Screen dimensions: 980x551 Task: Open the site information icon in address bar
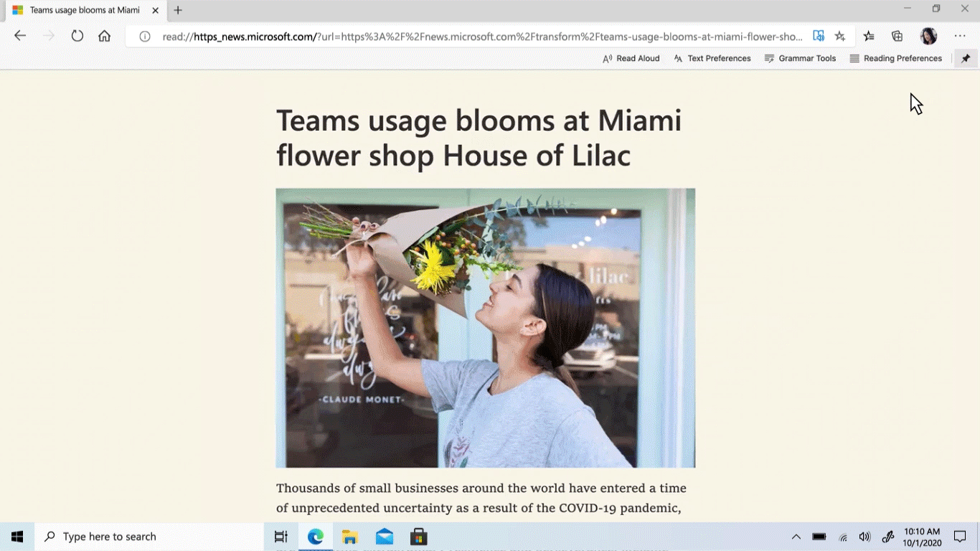pyautogui.click(x=144, y=35)
